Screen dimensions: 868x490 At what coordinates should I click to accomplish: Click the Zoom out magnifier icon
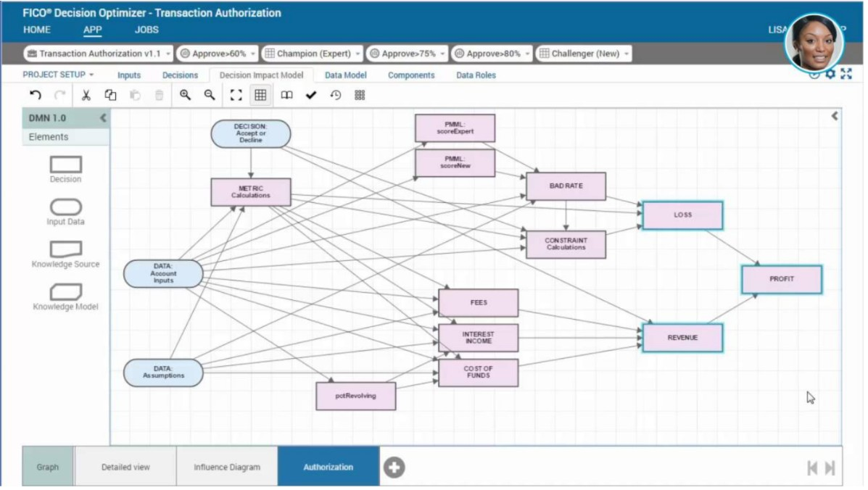coord(210,95)
